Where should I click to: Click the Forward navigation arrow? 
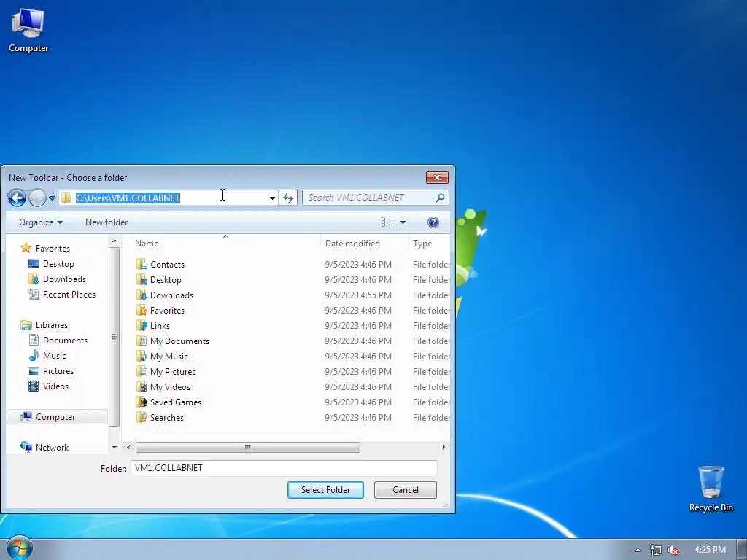37,198
